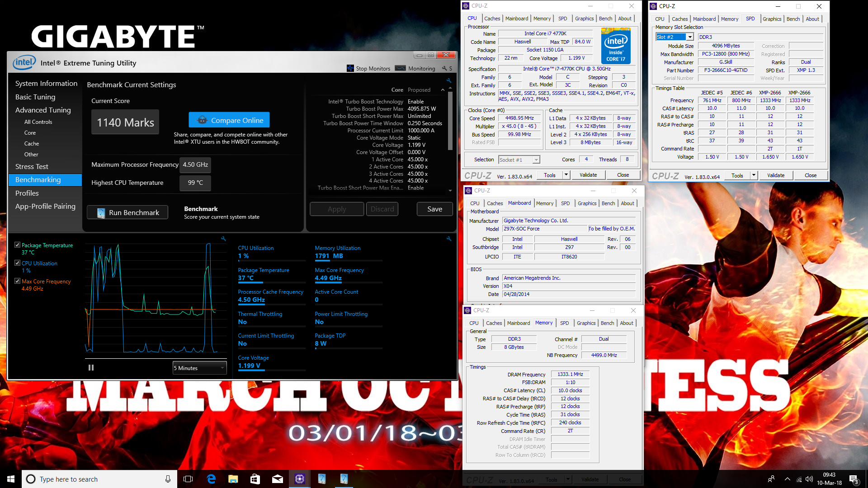Open Mail app from taskbar
Screen dimensions: 868x488
[x=278, y=479]
